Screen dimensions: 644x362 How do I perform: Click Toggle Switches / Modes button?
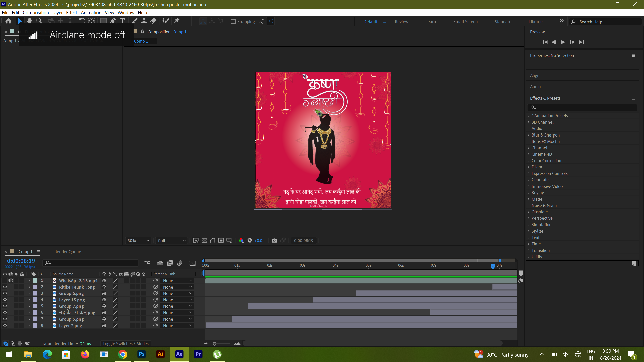pos(126,344)
